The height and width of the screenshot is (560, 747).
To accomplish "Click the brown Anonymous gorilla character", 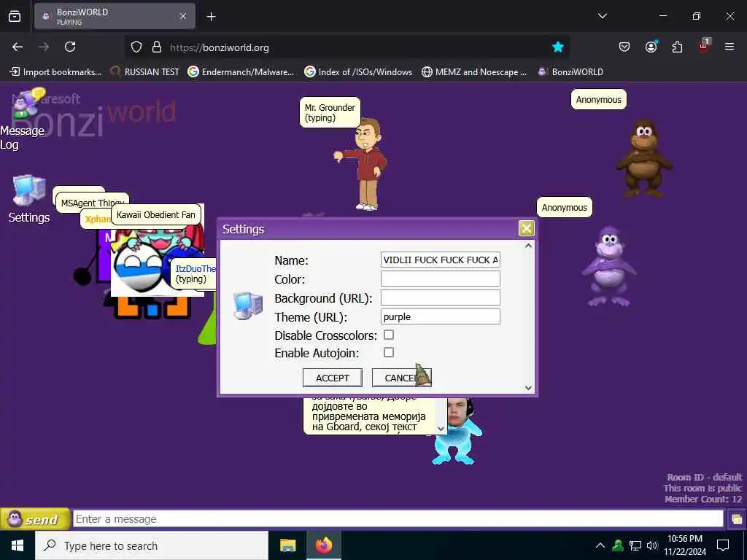I will click(x=643, y=158).
